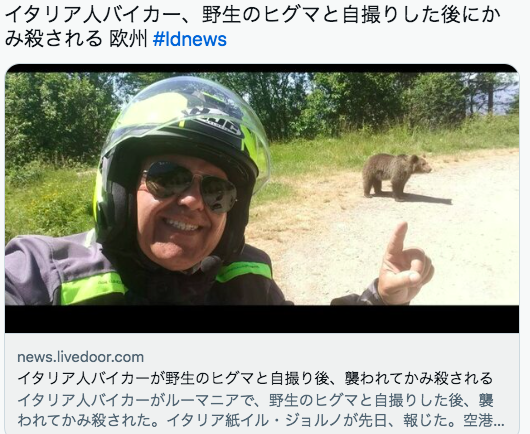Click the black bar below the photo
The height and width of the screenshot is (434, 530).
(262, 319)
